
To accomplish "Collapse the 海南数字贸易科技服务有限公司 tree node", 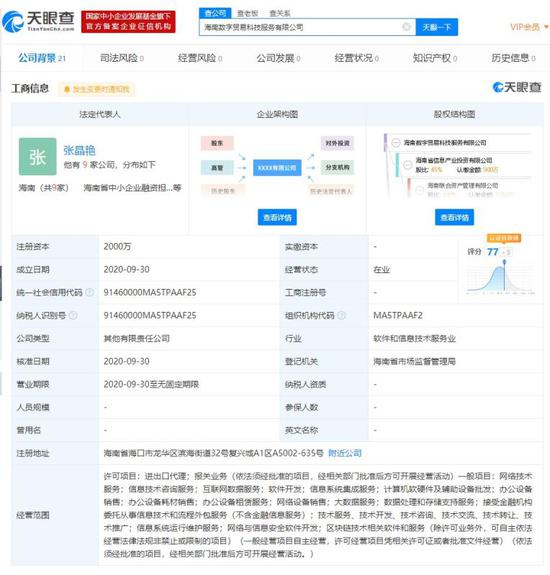I will 396,142.
